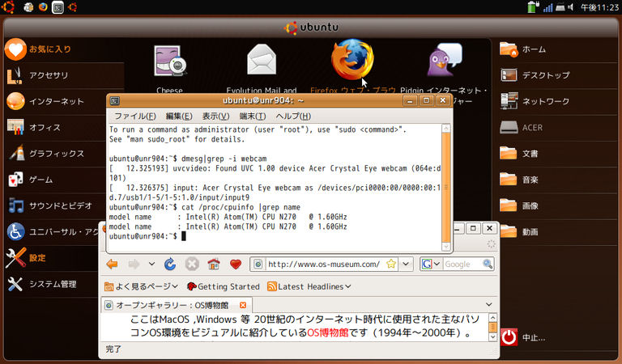Image resolution: width=622 pixels, height=364 pixels.
Task: Click the volume speaker tray icon
Action: coord(570,7)
